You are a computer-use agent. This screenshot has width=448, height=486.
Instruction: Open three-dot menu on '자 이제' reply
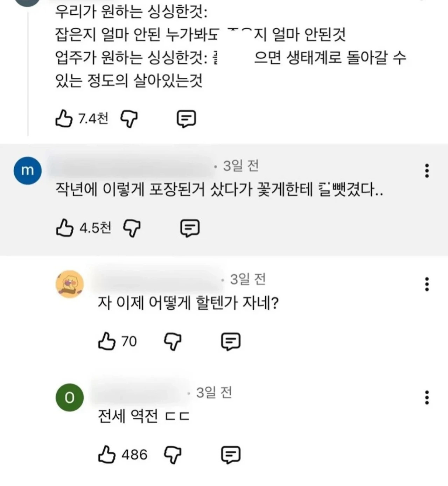point(427,284)
